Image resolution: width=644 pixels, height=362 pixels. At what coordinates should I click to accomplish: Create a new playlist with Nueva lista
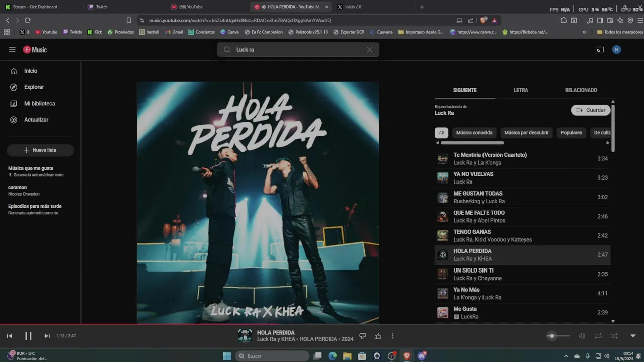click(40, 150)
